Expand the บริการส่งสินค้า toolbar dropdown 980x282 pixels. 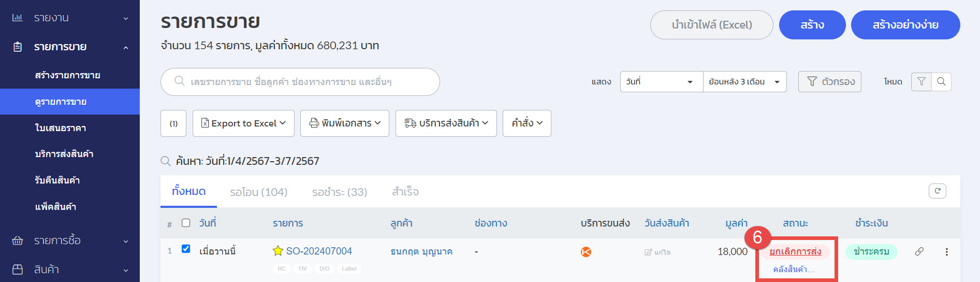(446, 123)
